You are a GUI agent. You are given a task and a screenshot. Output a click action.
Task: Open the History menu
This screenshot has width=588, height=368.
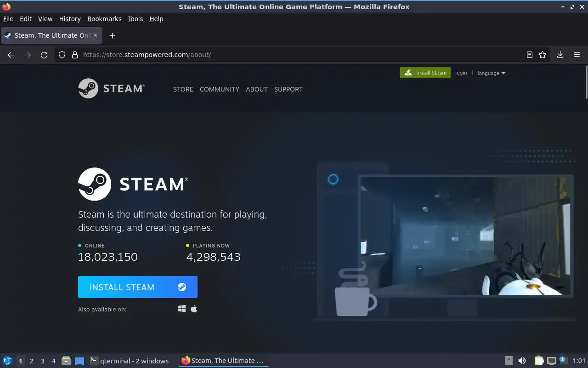click(70, 19)
